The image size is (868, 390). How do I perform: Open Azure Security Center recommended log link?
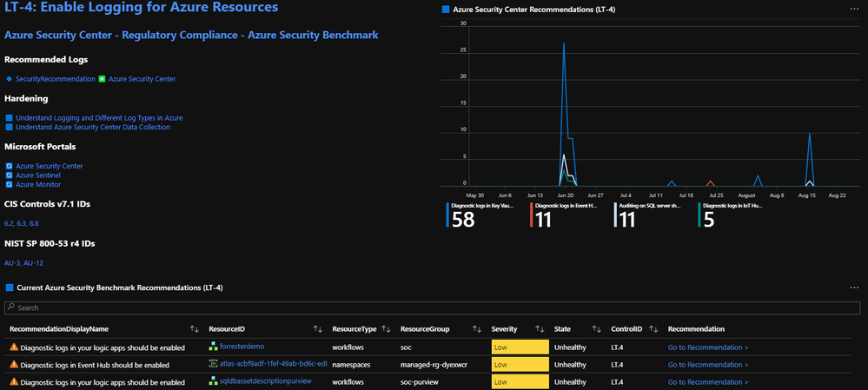pos(142,79)
